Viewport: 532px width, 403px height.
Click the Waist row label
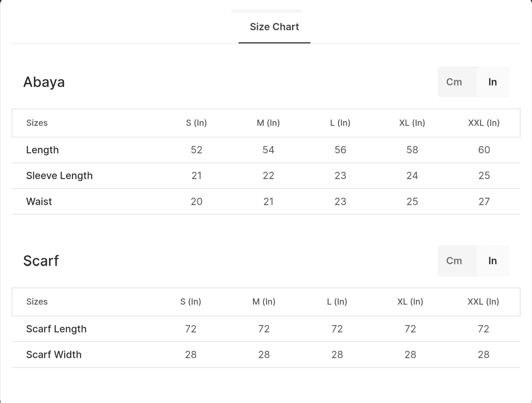39,201
